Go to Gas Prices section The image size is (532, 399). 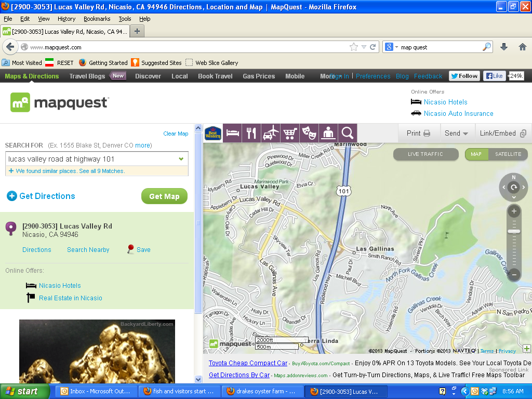(x=259, y=76)
